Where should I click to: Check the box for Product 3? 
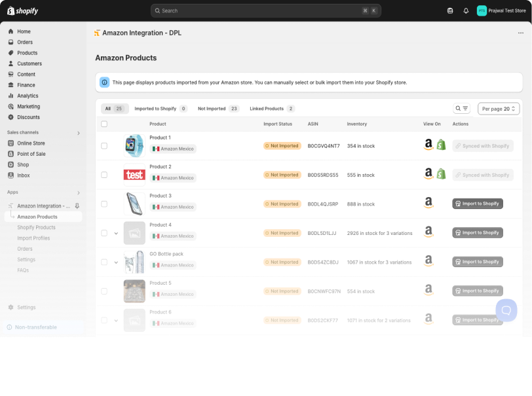point(104,204)
